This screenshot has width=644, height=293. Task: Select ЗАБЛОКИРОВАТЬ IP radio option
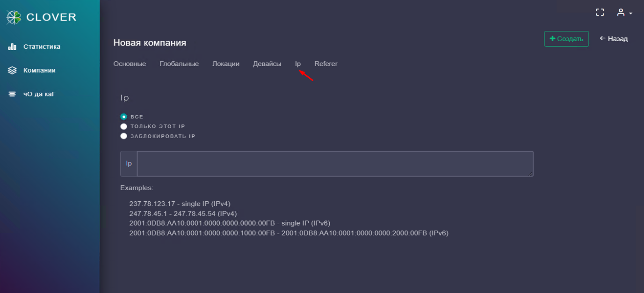(x=124, y=136)
